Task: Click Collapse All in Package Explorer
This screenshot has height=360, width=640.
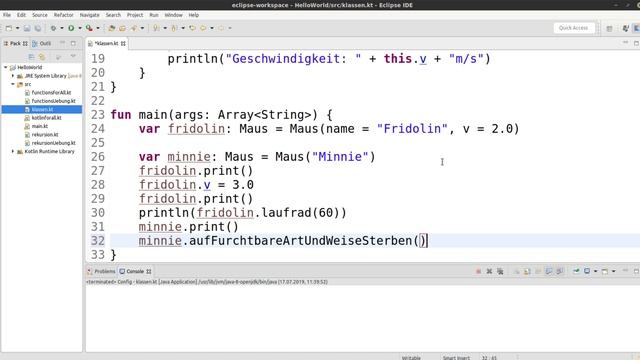Action: point(31,57)
